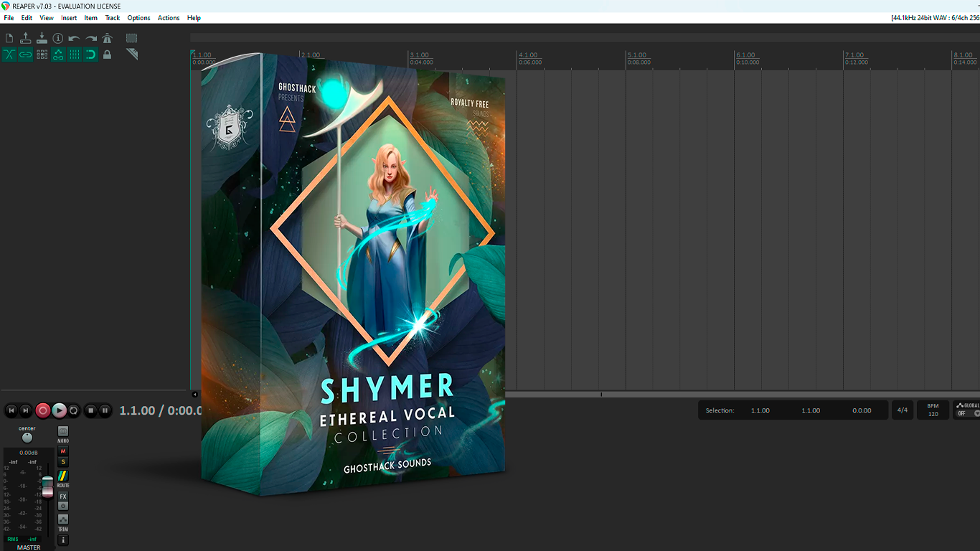
Task: Click ruler marker 7.1.00
Action: point(854,55)
